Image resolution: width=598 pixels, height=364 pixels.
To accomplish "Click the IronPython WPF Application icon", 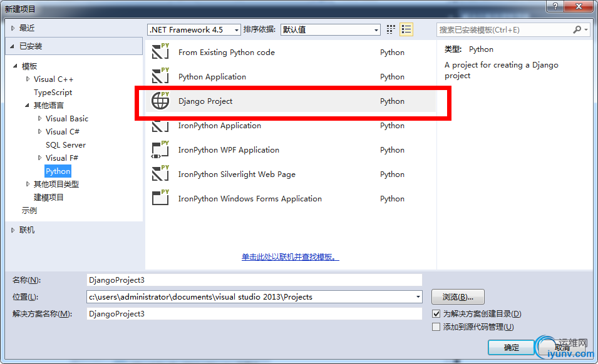I will [160, 149].
